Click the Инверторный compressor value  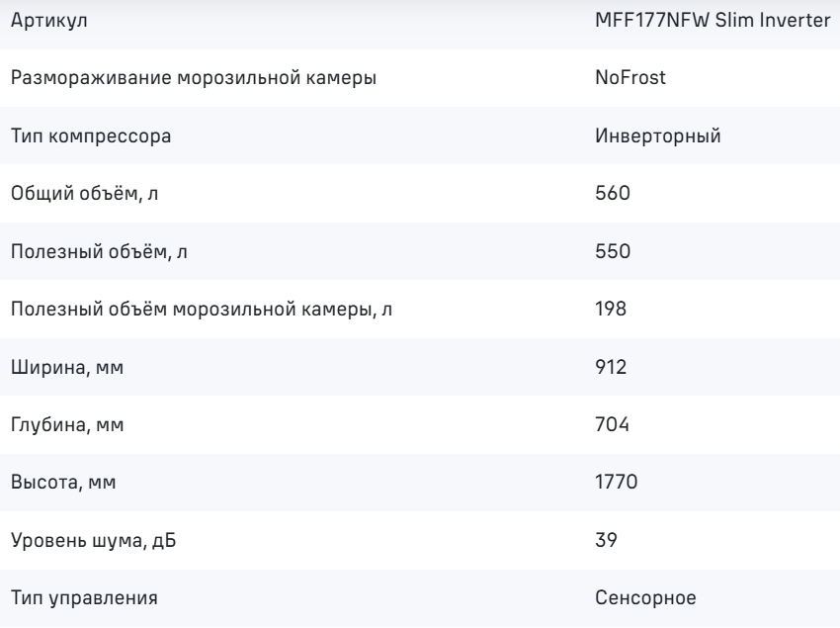pos(658,135)
